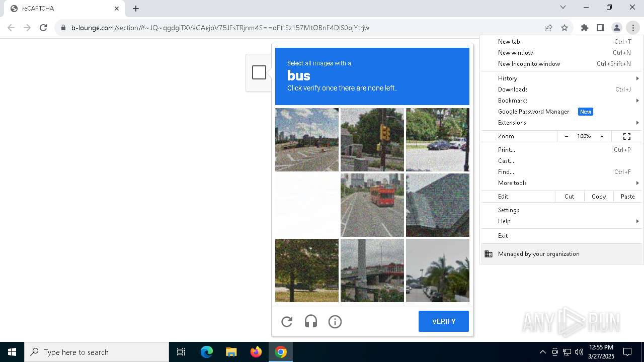This screenshot has height=362, width=644.
Task: Switch to the audio challenge headphones
Action: click(311, 321)
